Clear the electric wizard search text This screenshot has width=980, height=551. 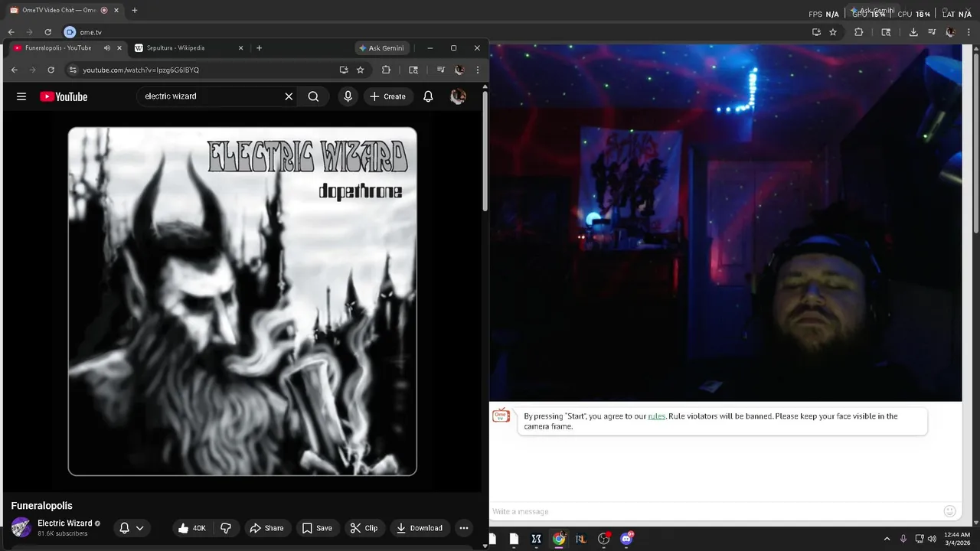pos(289,96)
